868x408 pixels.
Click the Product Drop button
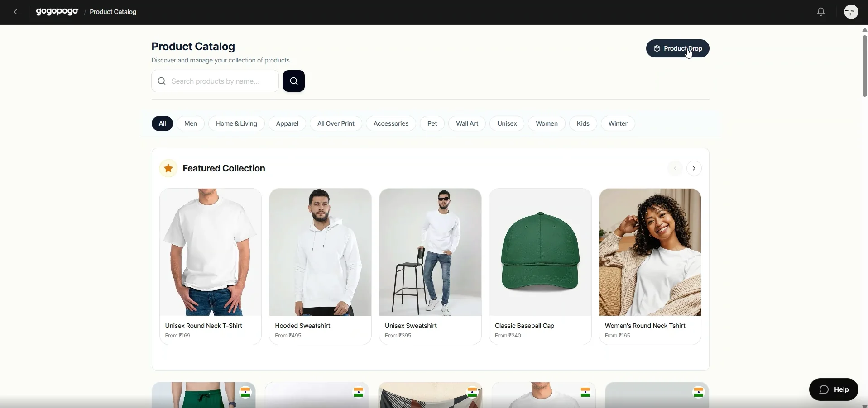[x=677, y=49]
